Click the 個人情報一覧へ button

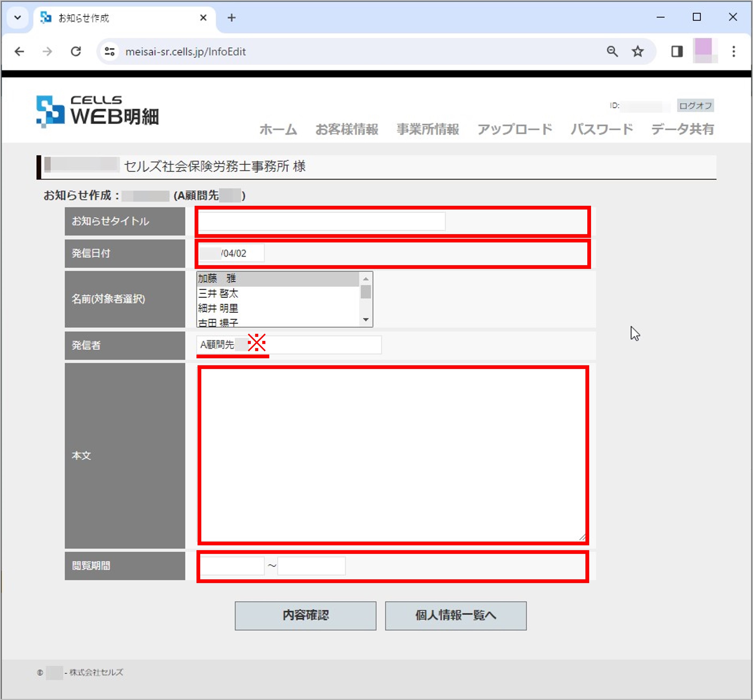pyautogui.click(x=456, y=616)
